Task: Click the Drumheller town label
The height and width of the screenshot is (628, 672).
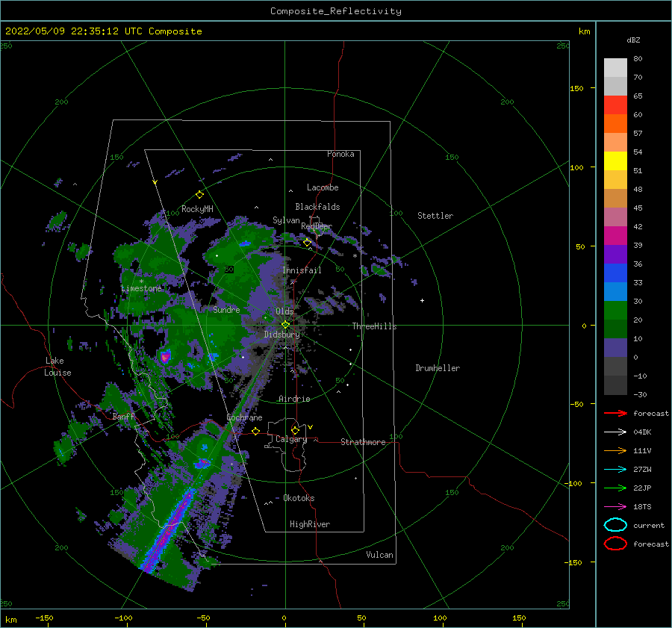Action: pos(438,368)
